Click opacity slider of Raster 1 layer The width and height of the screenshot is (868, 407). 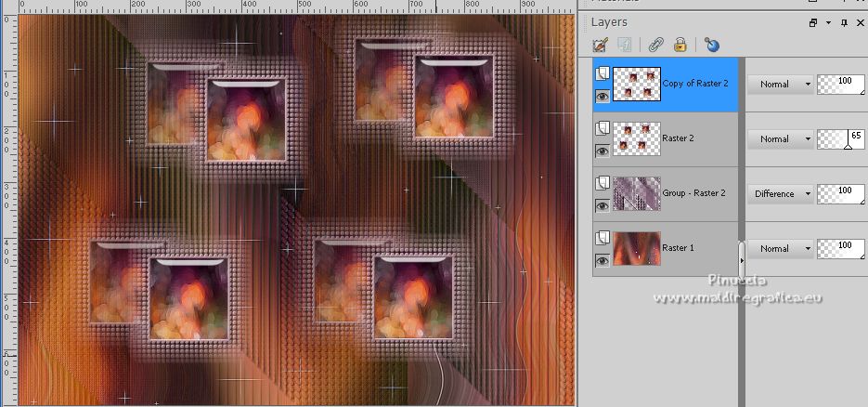point(841,249)
